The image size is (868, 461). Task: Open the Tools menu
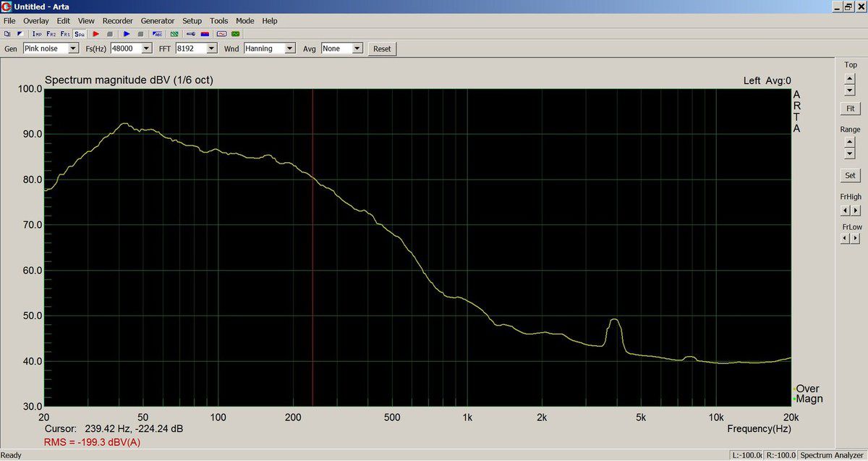[x=218, y=21]
